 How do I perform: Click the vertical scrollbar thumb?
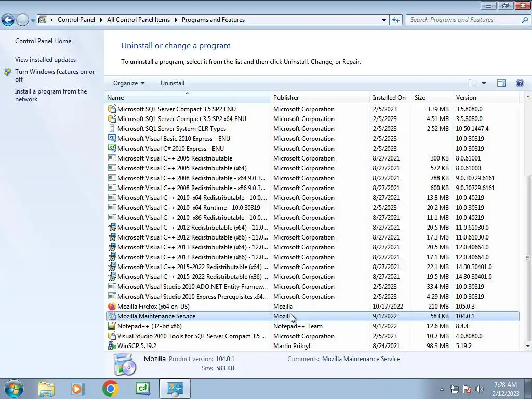527,258
